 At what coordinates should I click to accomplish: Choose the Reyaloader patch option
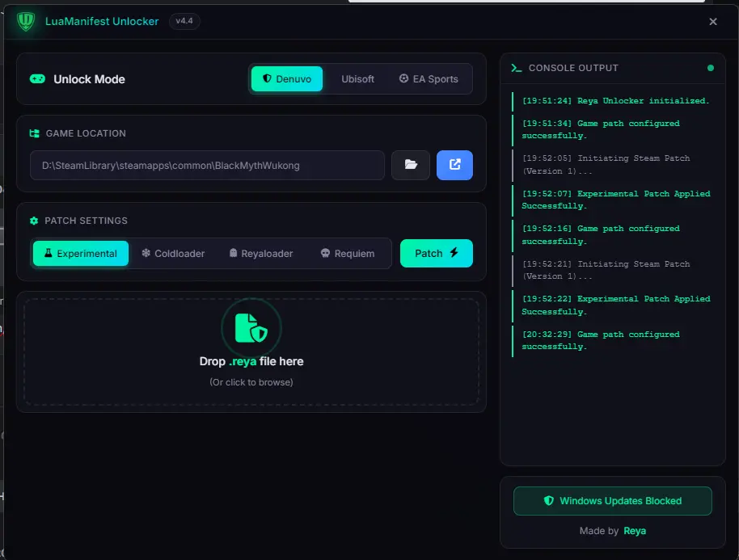[260, 254]
